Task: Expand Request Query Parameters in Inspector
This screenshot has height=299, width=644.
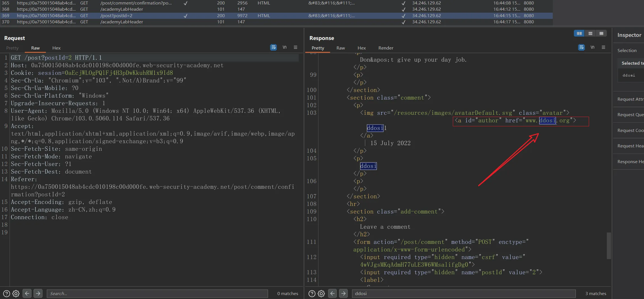Action: coord(629,114)
